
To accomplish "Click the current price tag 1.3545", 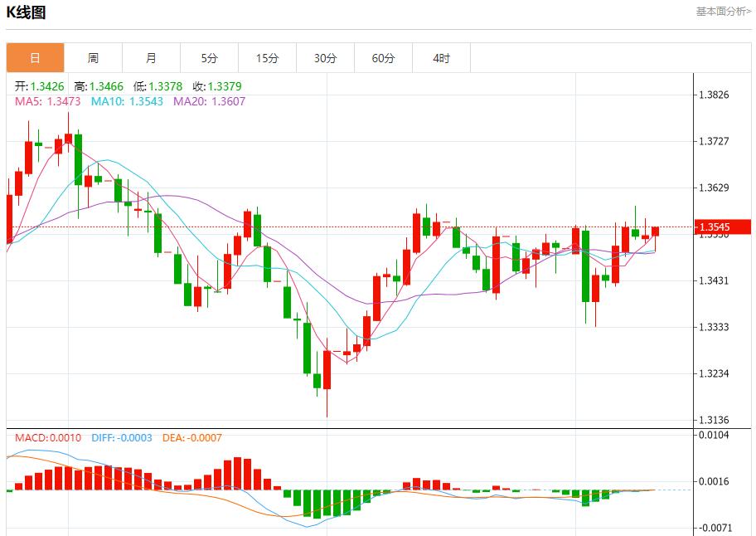I will tap(716, 225).
